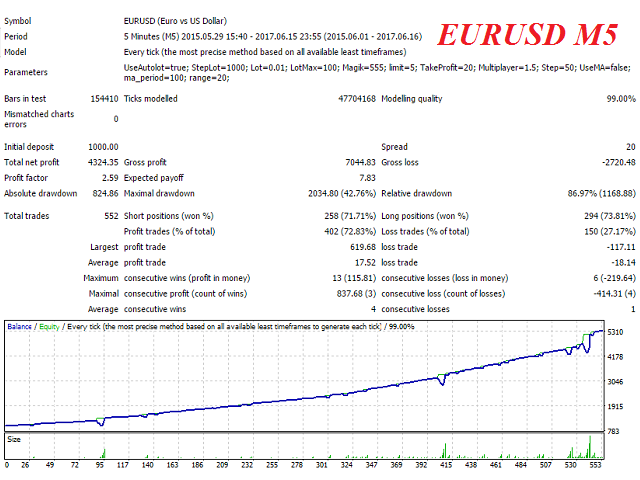
Task: Click the Average profit trade value 17.52
Action: pyautogui.click(x=365, y=262)
